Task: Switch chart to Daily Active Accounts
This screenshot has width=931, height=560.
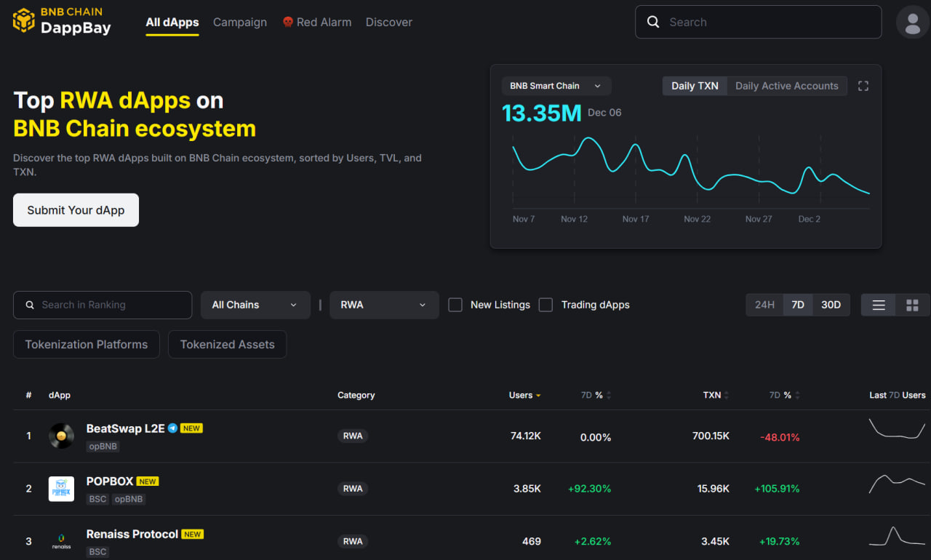Action: pos(786,86)
